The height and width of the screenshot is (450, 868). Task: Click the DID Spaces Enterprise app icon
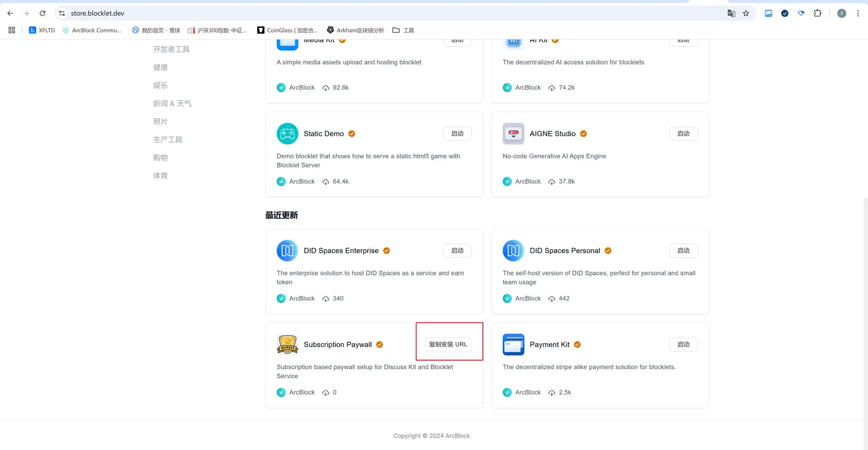tap(288, 250)
